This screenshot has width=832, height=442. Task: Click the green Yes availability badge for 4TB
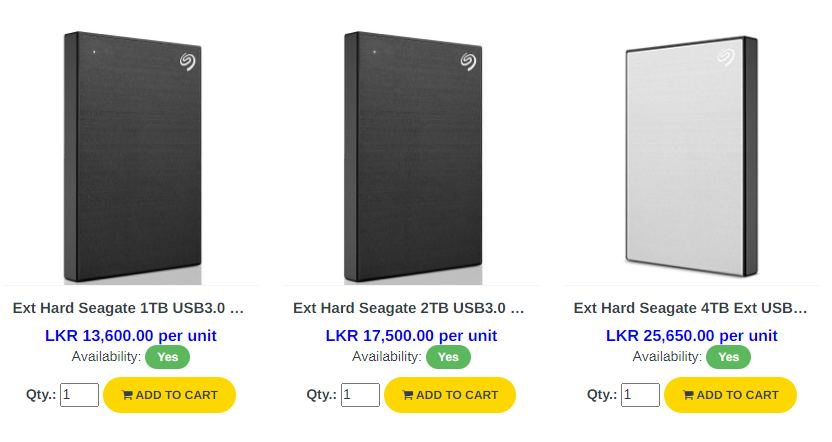[x=729, y=357]
